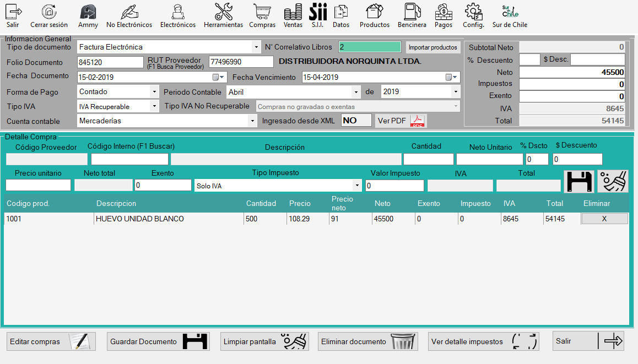Click Editar compras button
Image resolution: width=638 pixels, height=364 pixels.
tap(51, 341)
